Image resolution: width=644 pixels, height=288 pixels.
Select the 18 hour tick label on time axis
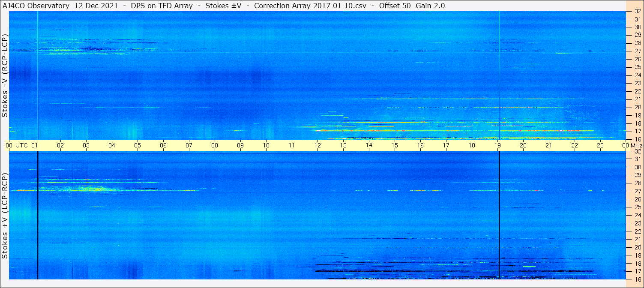click(472, 146)
